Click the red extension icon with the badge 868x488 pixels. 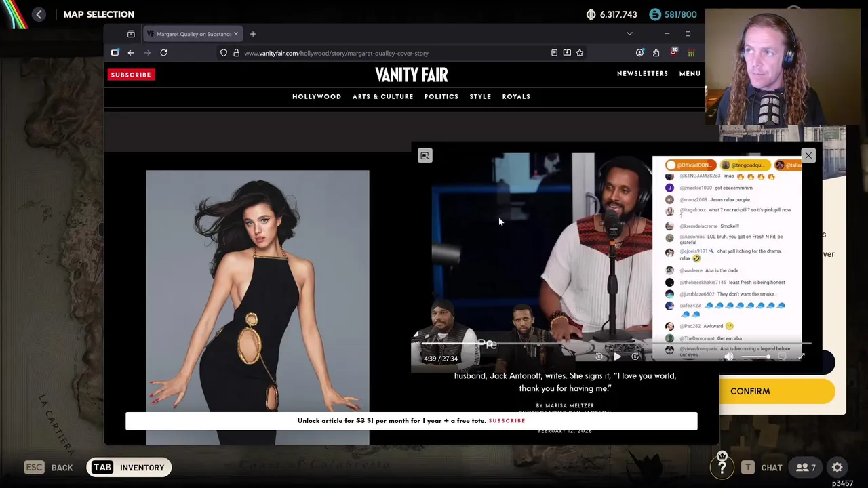click(x=673, y=52)
